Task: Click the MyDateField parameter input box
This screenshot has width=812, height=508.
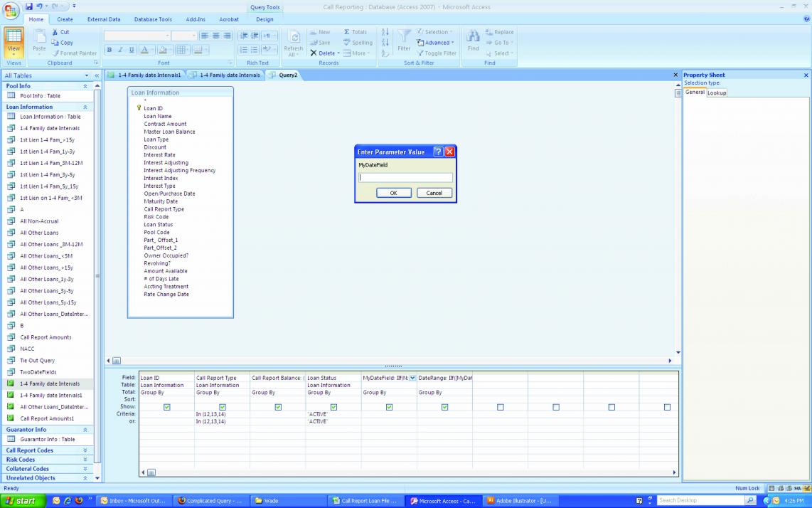Action: (405, 178)
